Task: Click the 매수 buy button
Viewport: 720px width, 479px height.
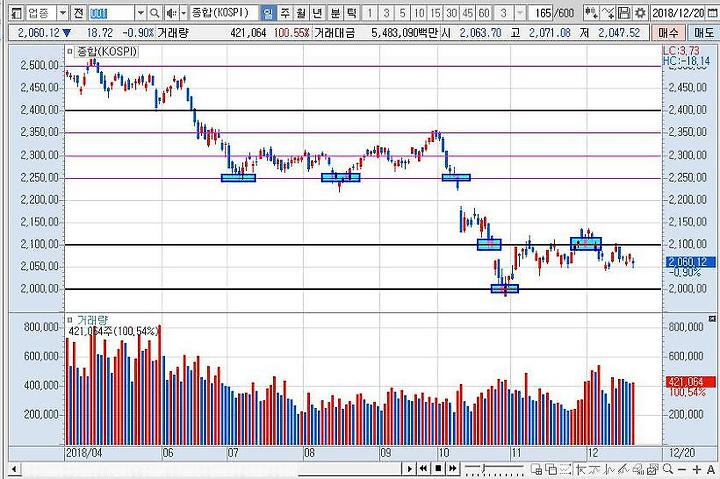Action: click(668, 33)
